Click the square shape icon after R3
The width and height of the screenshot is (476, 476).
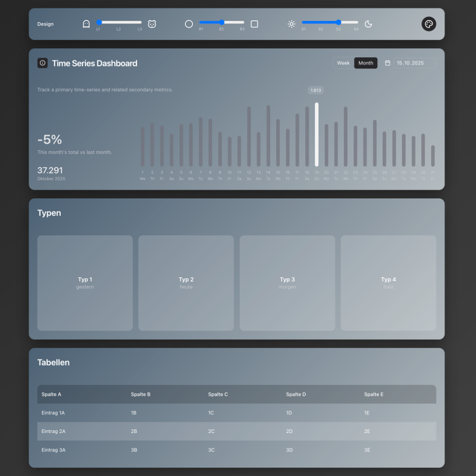[254, 24]
